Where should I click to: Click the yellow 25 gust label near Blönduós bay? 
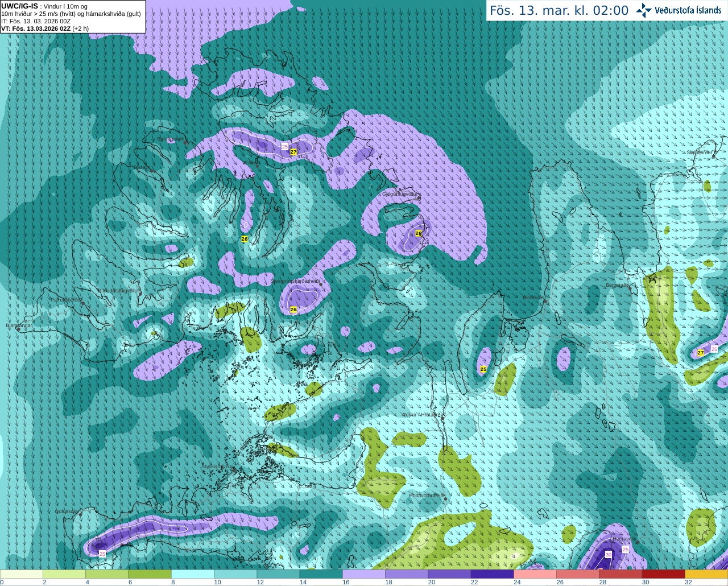tap(483, 369)
